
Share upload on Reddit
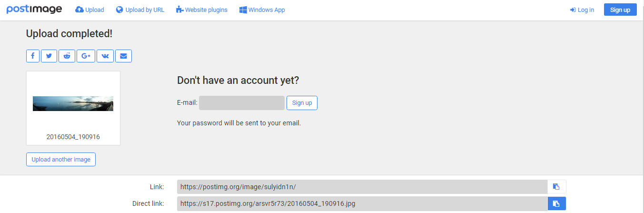67,56
